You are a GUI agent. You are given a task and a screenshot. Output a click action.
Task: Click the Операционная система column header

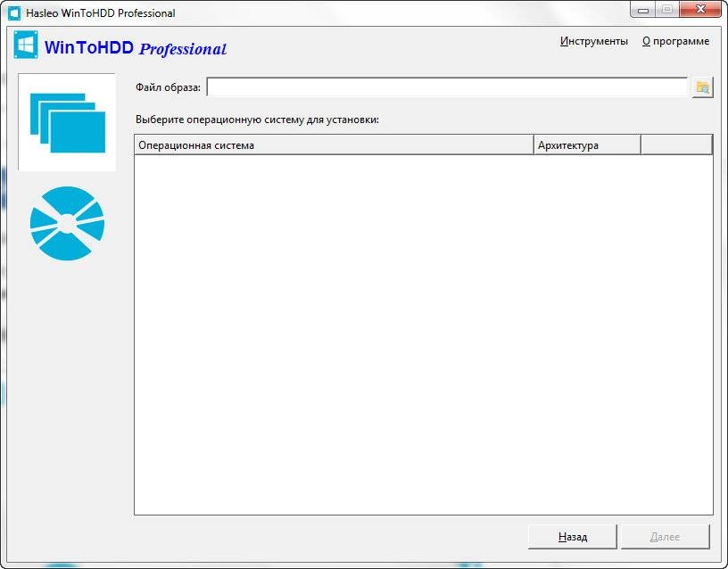334,145
